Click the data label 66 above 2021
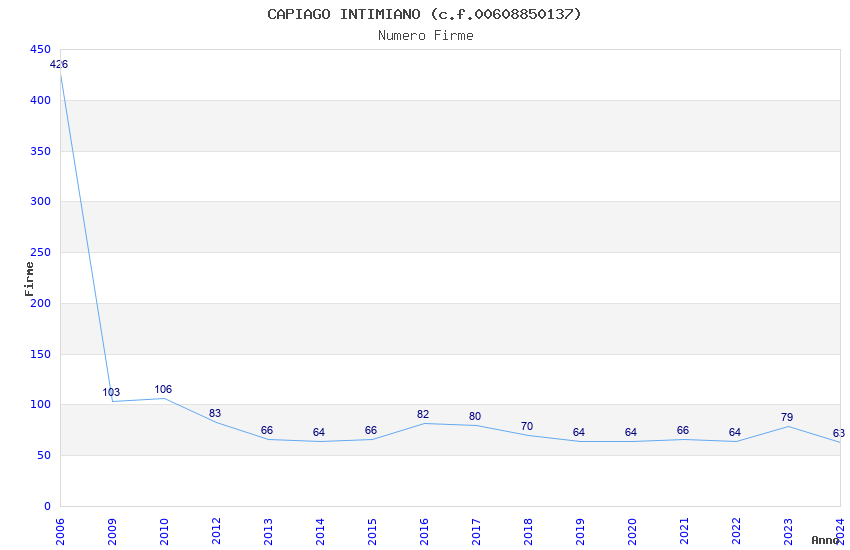The image size is (850, 550). 683,430
